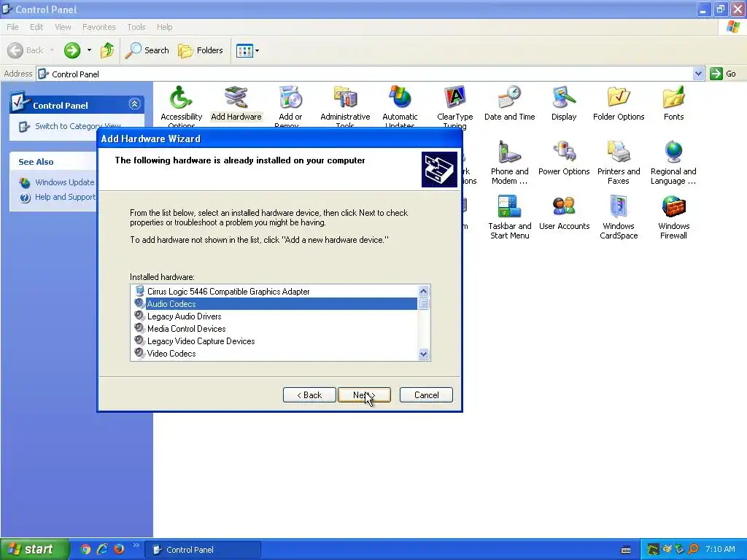747x560 pixels.
Task: Click the Address bar field
Action: coord(365,74)
